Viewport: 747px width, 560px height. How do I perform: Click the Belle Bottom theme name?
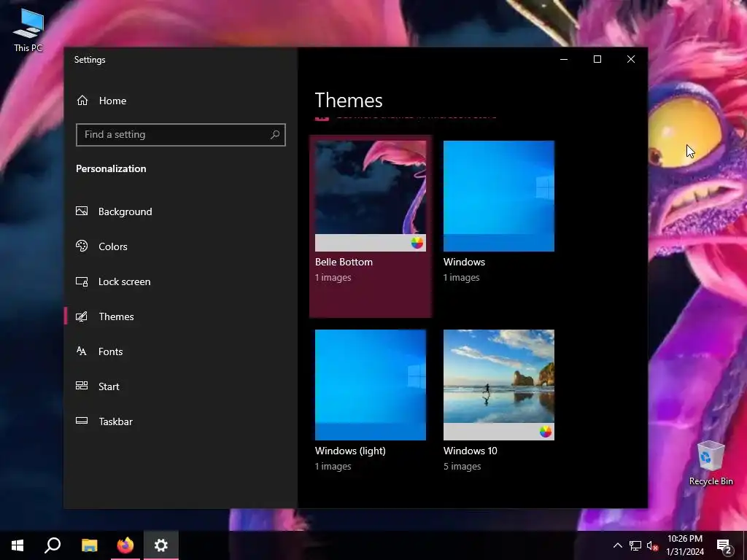click(x=344, y=262)
